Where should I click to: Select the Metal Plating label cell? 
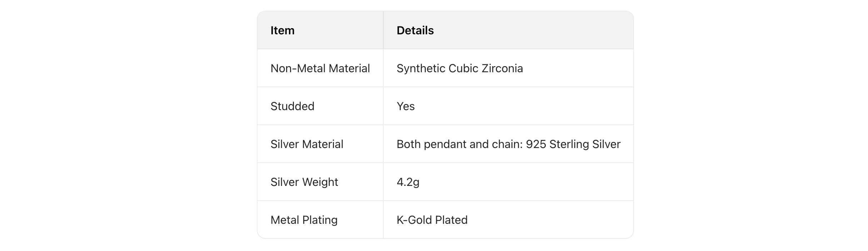304,220
